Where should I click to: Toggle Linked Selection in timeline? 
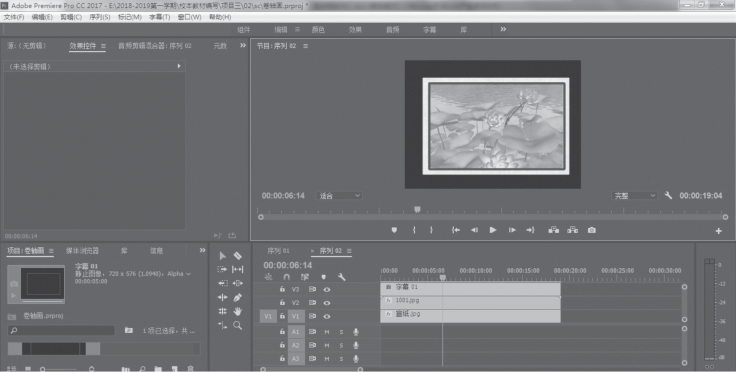[x=305, y=277]
